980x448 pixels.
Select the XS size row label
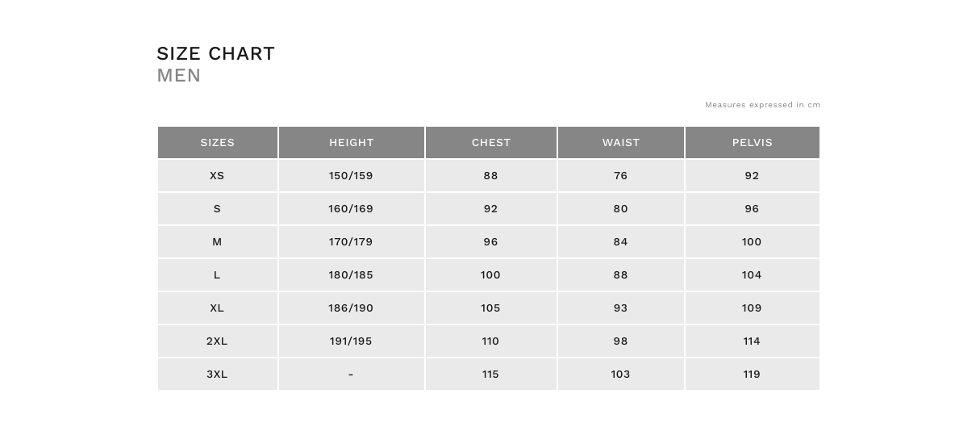(x=218, y=175)
